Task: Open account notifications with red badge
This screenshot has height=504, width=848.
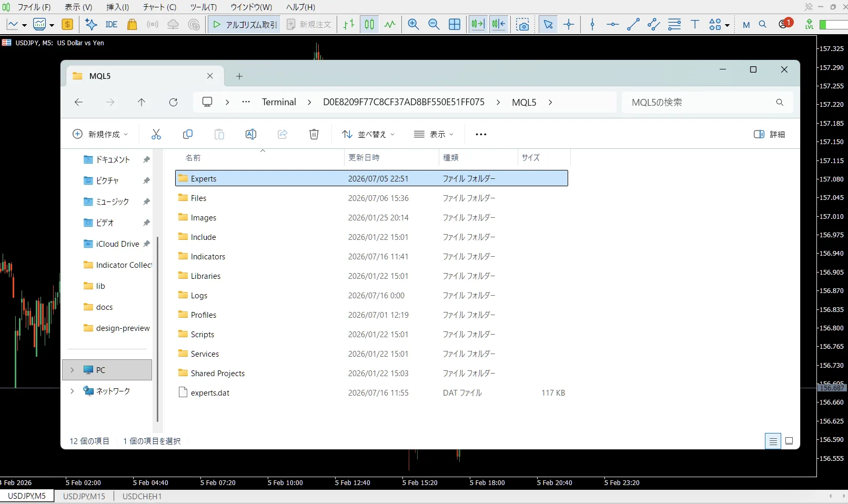Action: click(785, 24)
